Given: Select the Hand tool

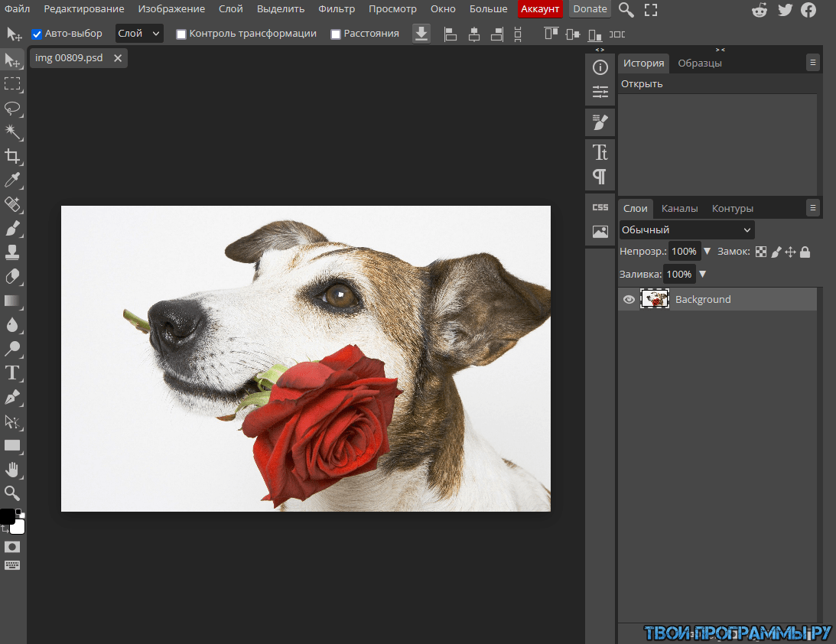Looking at the screenshot, I should click(12, 469).
